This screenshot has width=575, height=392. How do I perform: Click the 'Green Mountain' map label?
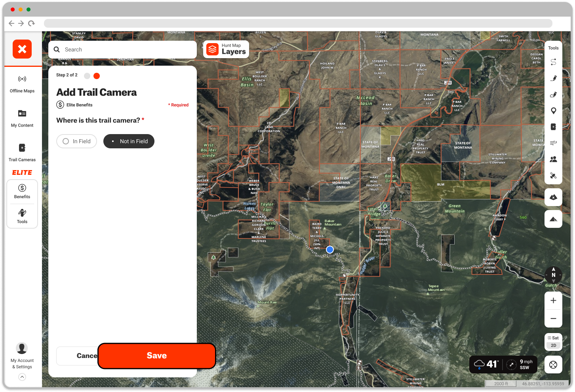point(454,208)
